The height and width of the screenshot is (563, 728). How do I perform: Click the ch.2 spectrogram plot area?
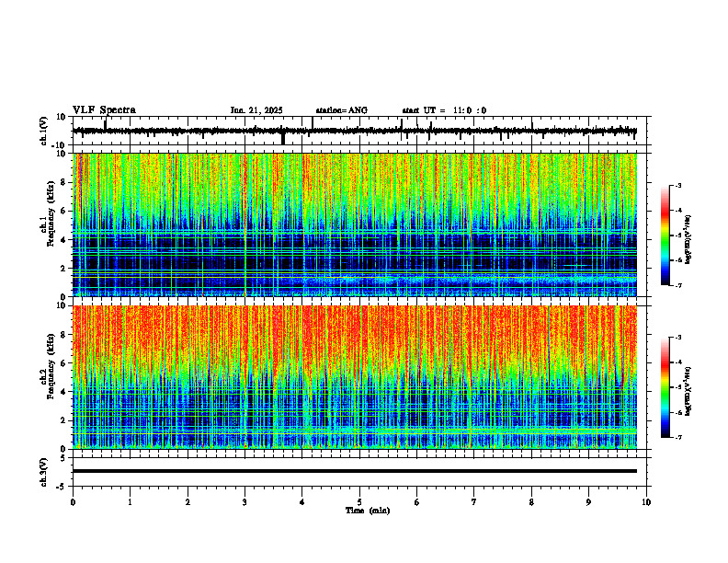click(354, 377)
